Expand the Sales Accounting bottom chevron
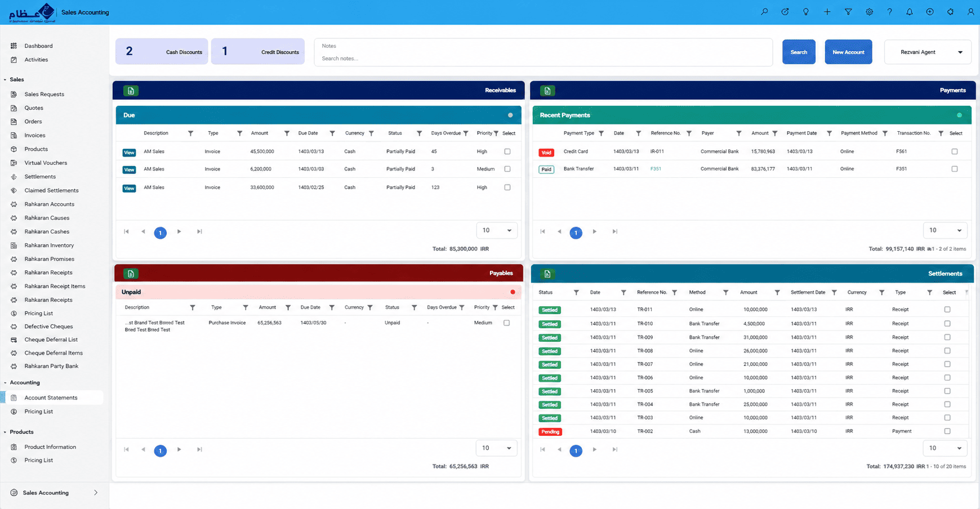 click(96, 493)
